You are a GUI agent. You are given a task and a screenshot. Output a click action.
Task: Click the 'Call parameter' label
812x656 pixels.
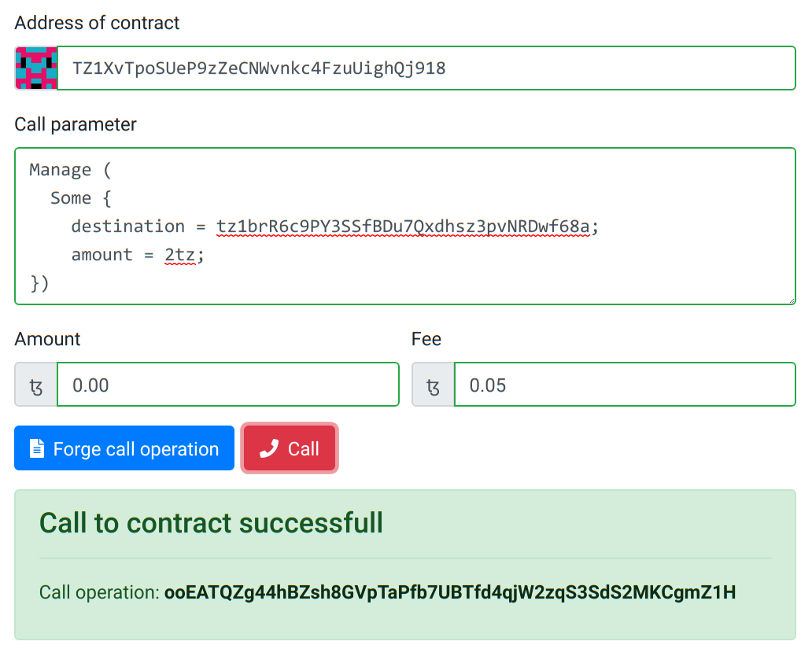point(76,124)
